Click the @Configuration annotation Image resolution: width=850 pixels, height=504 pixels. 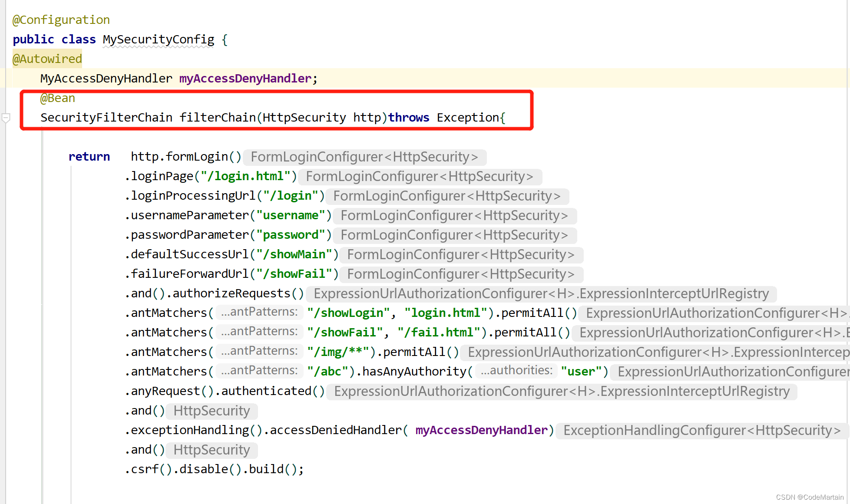[61, 20]
